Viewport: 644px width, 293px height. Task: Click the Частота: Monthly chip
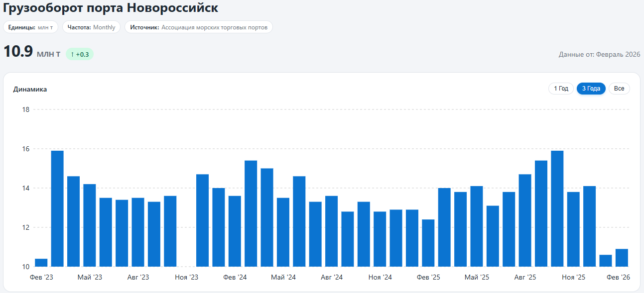(x=91, y=27)
